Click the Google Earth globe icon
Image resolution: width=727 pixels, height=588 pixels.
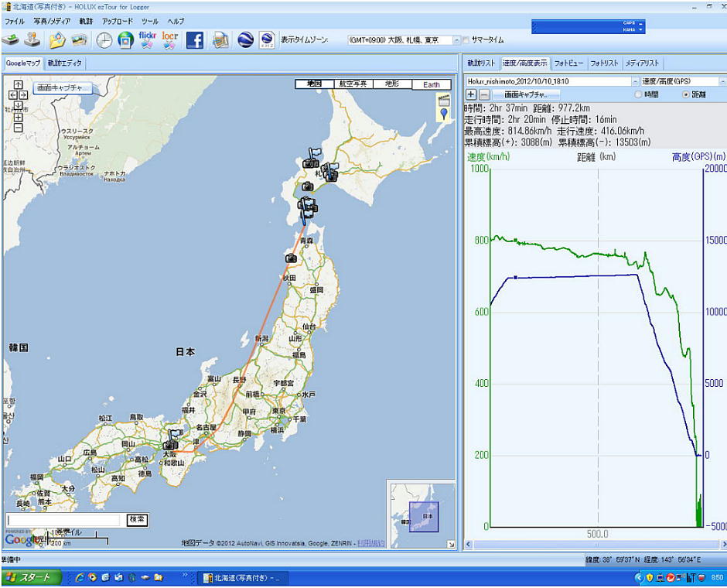coord(245,39)
